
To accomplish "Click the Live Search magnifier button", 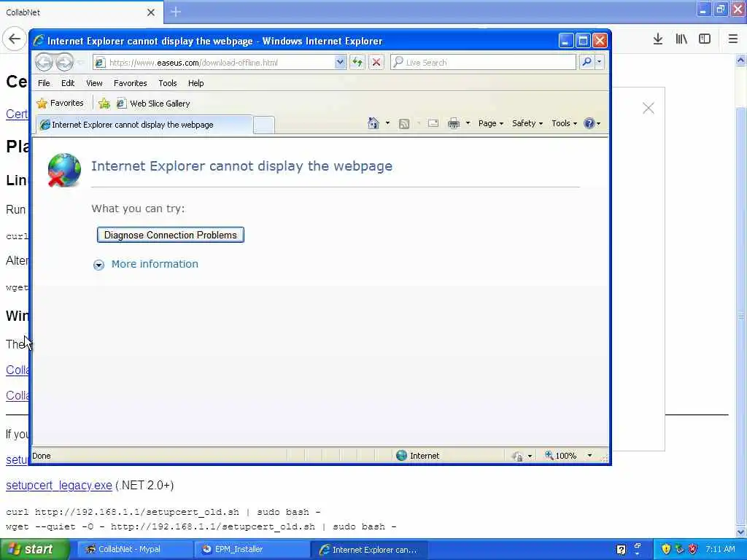I will (587, 62).
